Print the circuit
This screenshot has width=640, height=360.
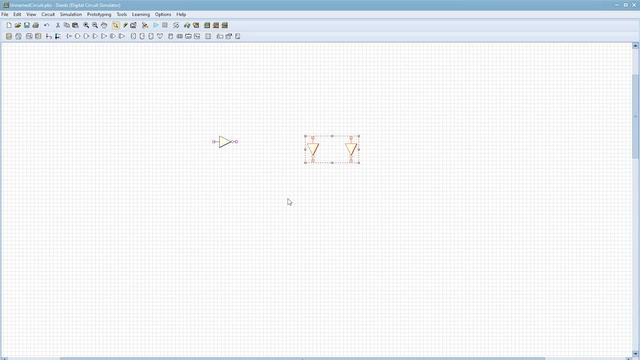pos(36,25)
